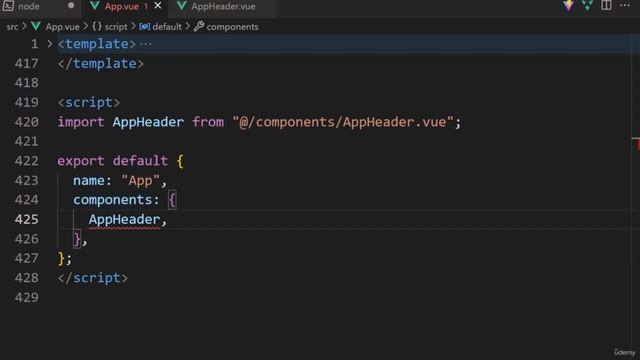Click the folded ellipsis after the template tag
This screenshot has width=640, height=360.
click(x=146, y=44)
